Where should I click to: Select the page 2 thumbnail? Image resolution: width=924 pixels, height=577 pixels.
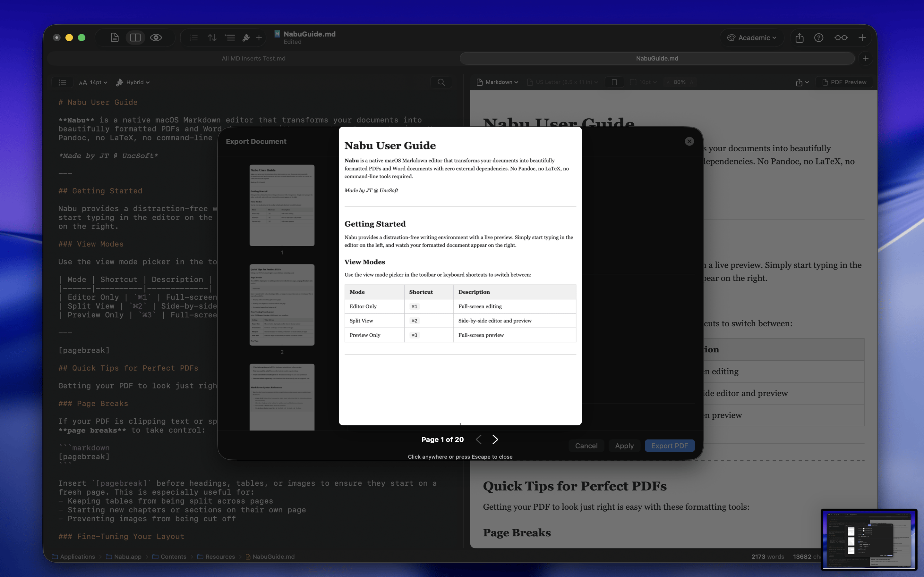[282, 305]
